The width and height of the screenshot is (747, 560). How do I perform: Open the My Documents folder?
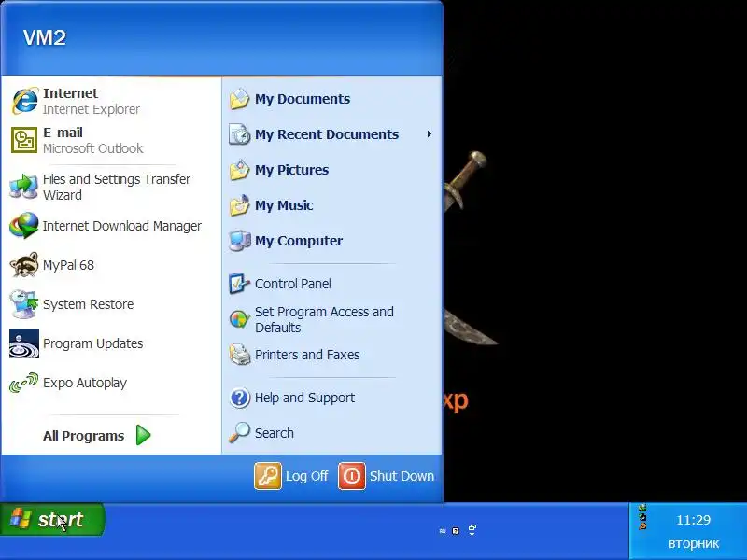point(331,99)
